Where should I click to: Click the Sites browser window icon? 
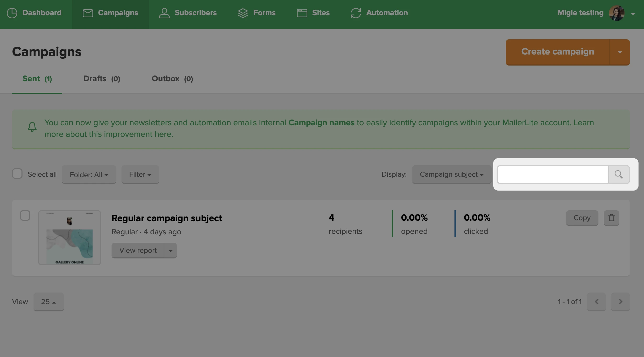coord(302,13)
